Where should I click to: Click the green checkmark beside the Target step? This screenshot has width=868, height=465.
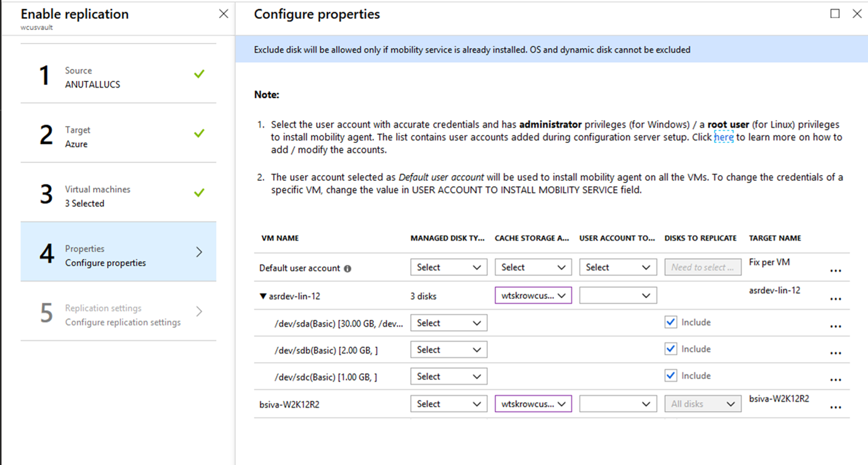tap(199, 134)
